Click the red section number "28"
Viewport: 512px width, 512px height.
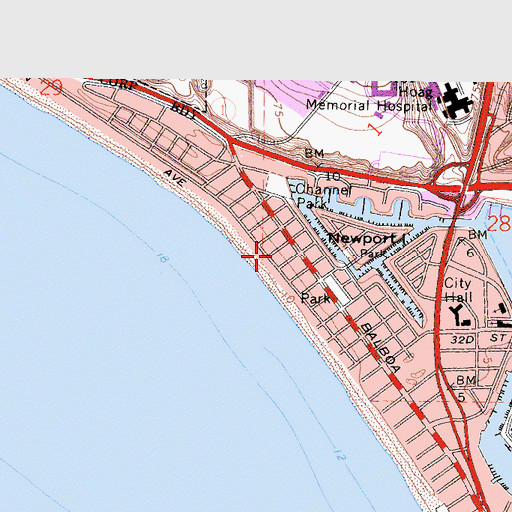(x=500, y=224)
